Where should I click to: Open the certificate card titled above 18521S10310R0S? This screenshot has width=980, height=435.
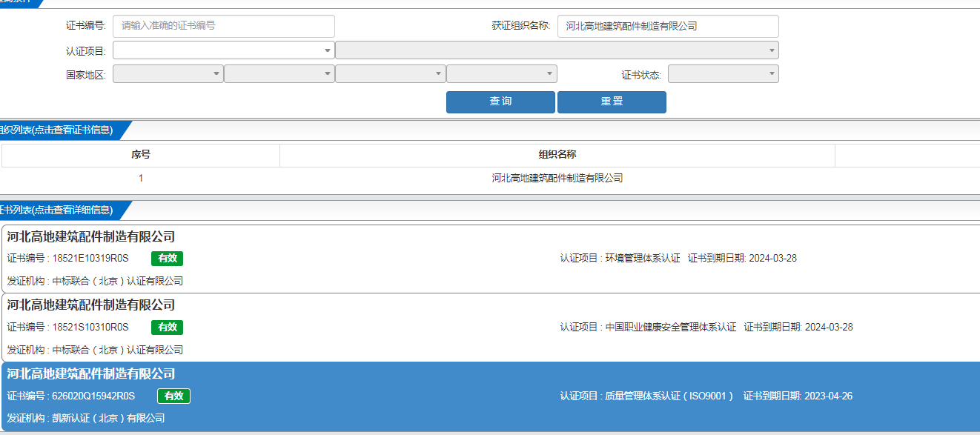click(x=91, y=305)
